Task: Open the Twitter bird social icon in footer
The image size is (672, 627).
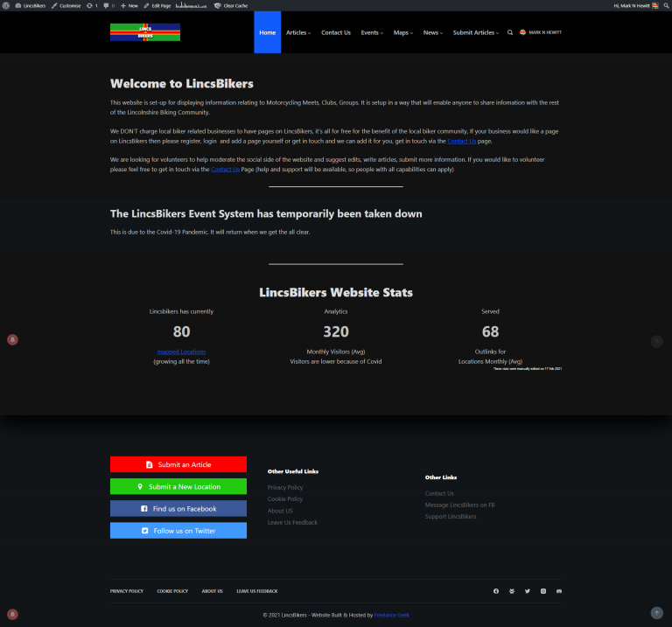Action: (x=527, y=591)
